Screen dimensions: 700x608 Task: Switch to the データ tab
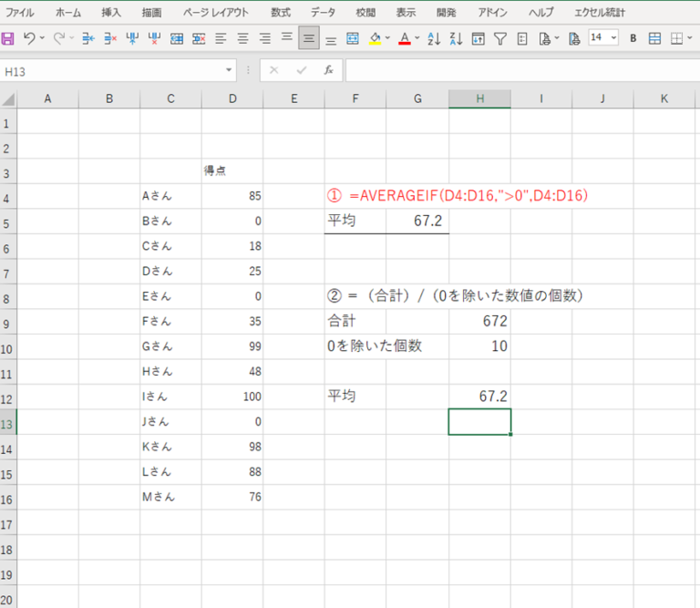pos(324,13)
